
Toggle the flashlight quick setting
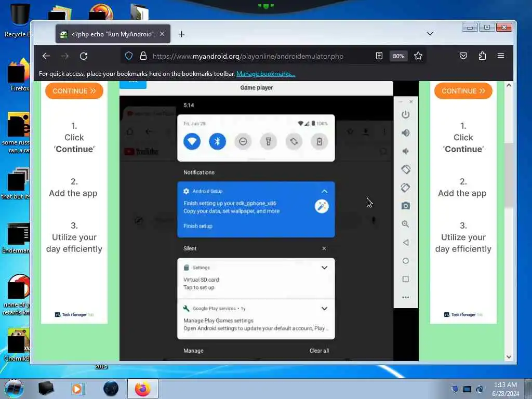[269, 141]
